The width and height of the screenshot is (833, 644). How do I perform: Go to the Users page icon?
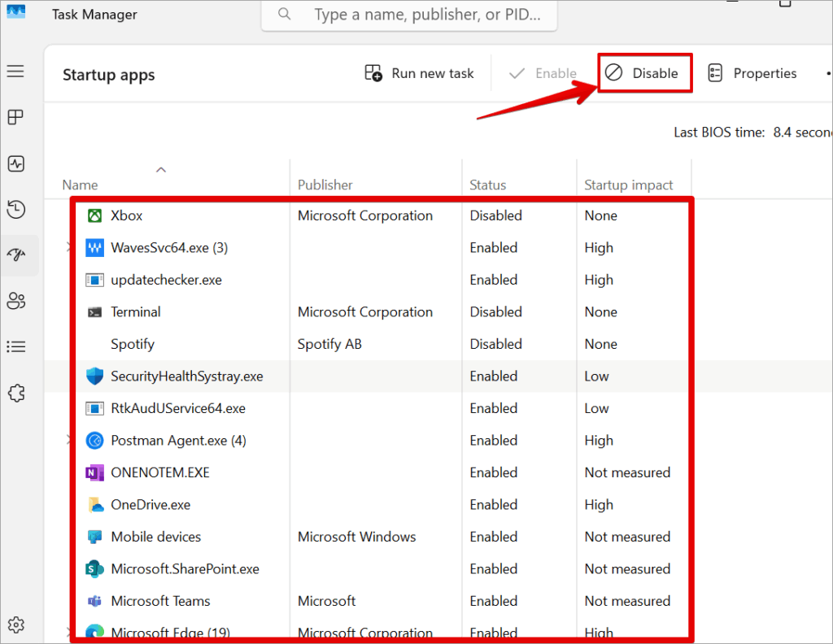[15, 302]
